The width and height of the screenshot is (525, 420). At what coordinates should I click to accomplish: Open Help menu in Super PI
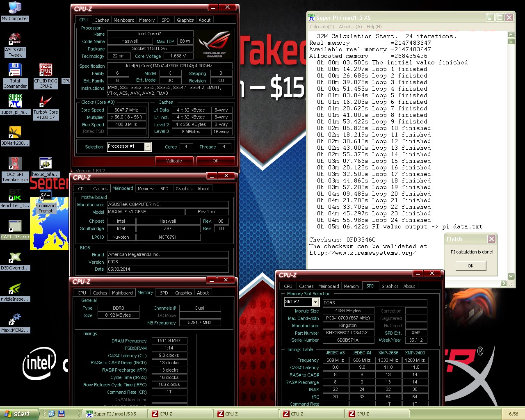coord(374,27)
